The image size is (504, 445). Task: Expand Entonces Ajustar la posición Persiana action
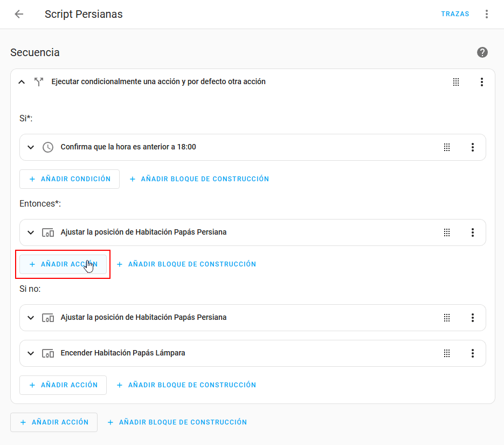tap(31, 232)
